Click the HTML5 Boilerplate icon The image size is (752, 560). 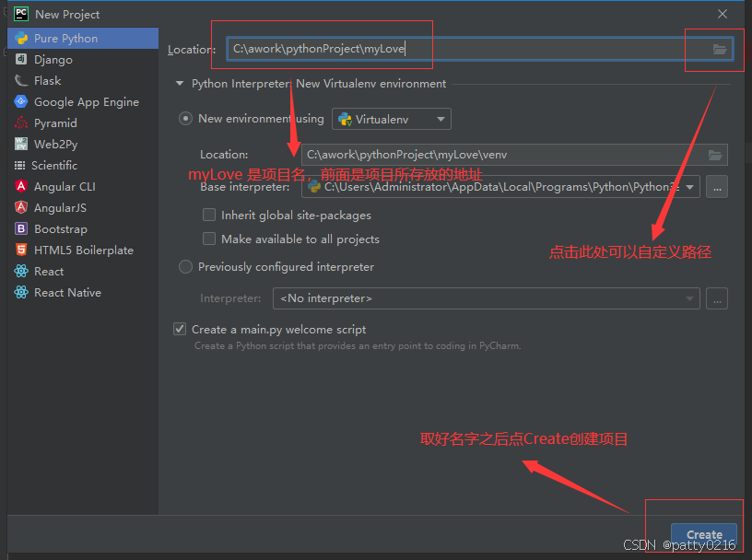(x=21, y=250)
